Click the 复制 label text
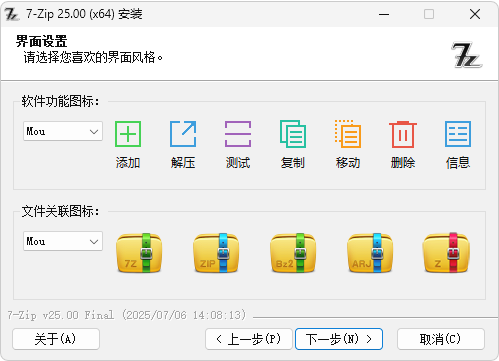This screenshot has width=499, height=361. [293, 163]
